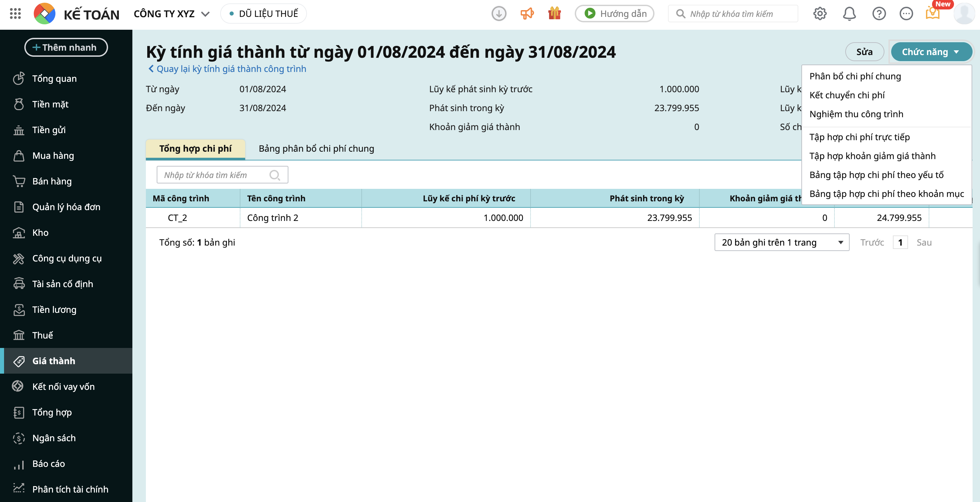Viewport: 980px width, 502px height.
Task: Open Bán hàng module
Action: pyautogui.click(x=66, y=181)
